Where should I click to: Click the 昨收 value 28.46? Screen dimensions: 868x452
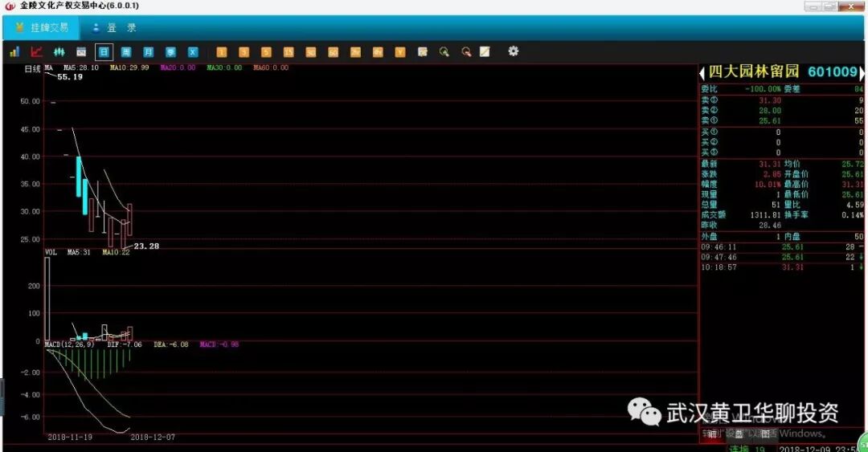[x=770, y=225]
